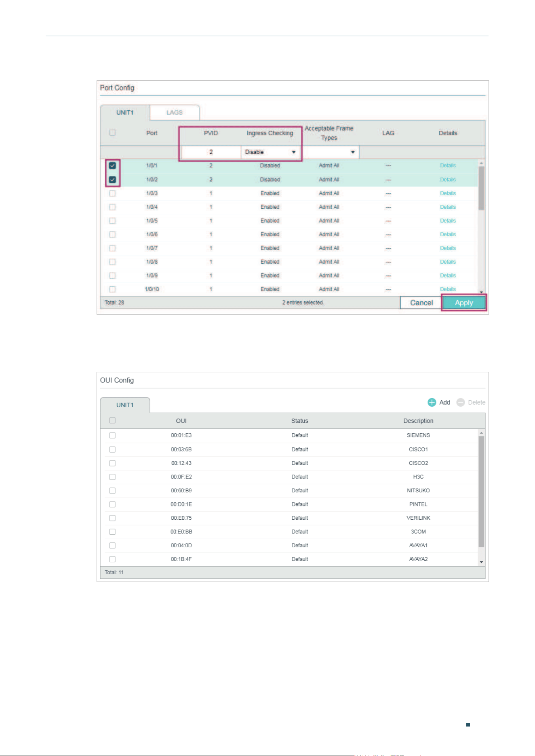Open Details link for port 1/0/1
Viewport: 535px width, 756px height.
448,166
